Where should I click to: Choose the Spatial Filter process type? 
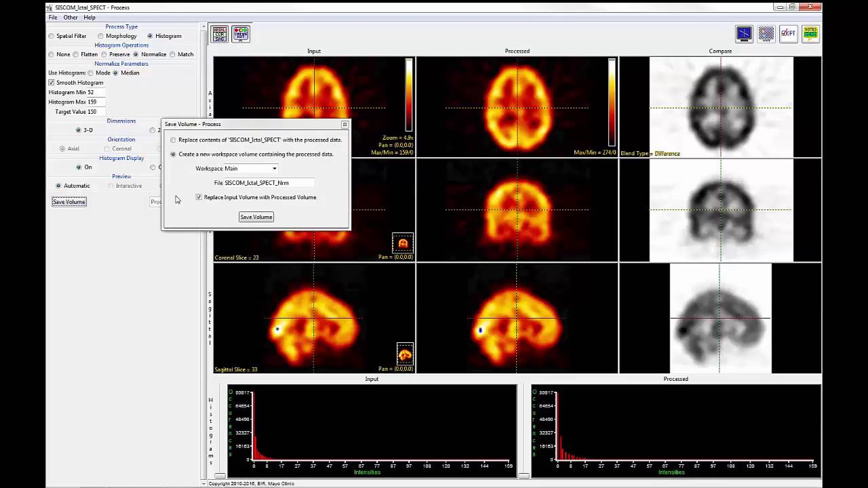tap(52, 36)
